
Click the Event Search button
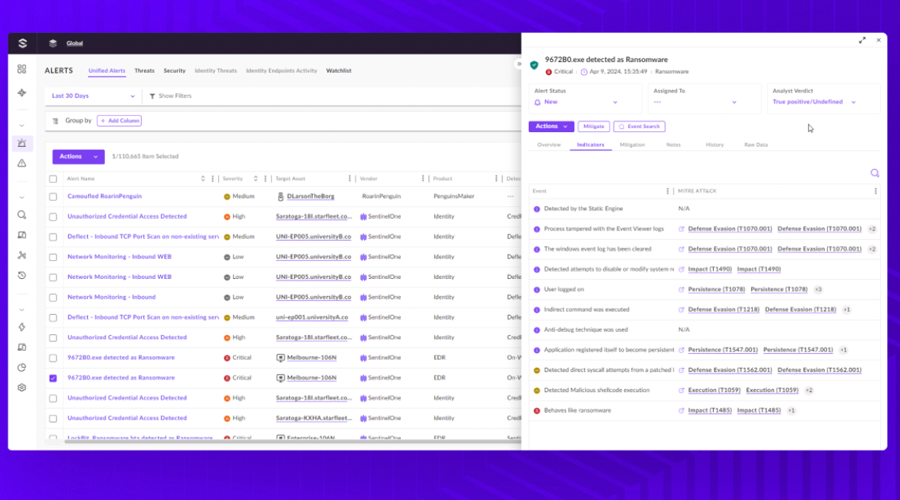click(x=639, y=126)
